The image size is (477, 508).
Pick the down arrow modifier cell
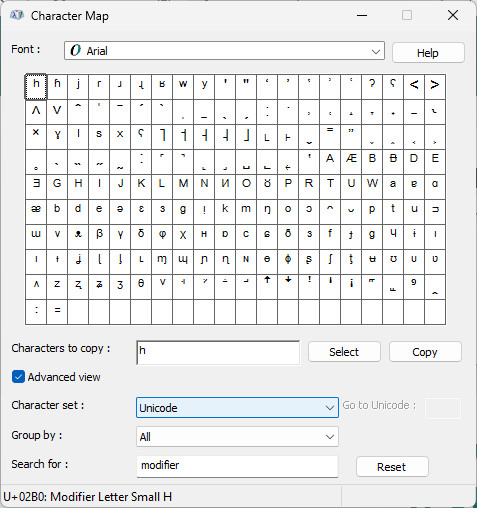288,287
